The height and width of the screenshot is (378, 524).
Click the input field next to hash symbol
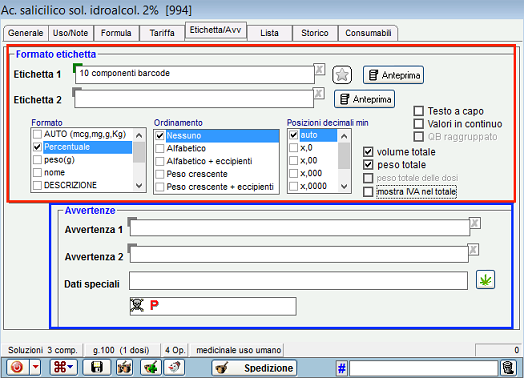(x=424, y=368)
